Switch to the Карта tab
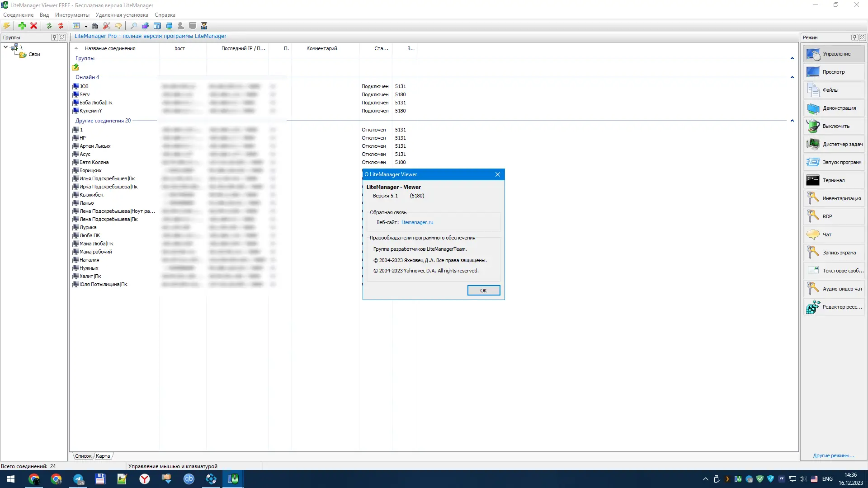868x488 pixels. (x=103, y=456)
